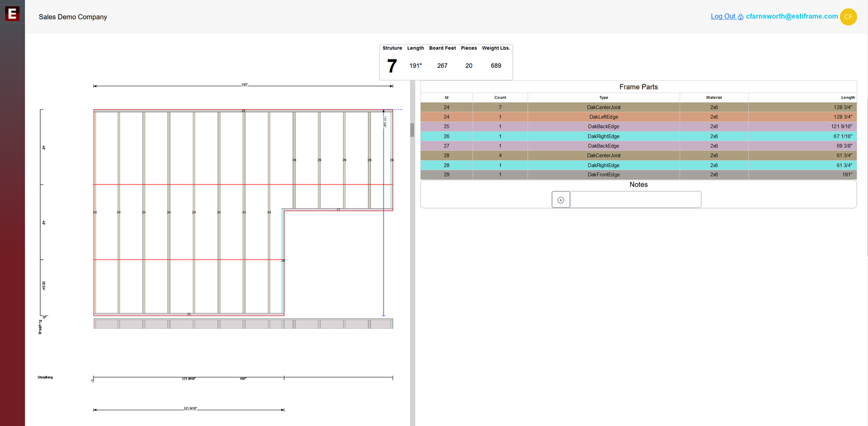Viewport: 868px width, 426px height.
Task: Click the Type column header
Action: click(604, 97)
